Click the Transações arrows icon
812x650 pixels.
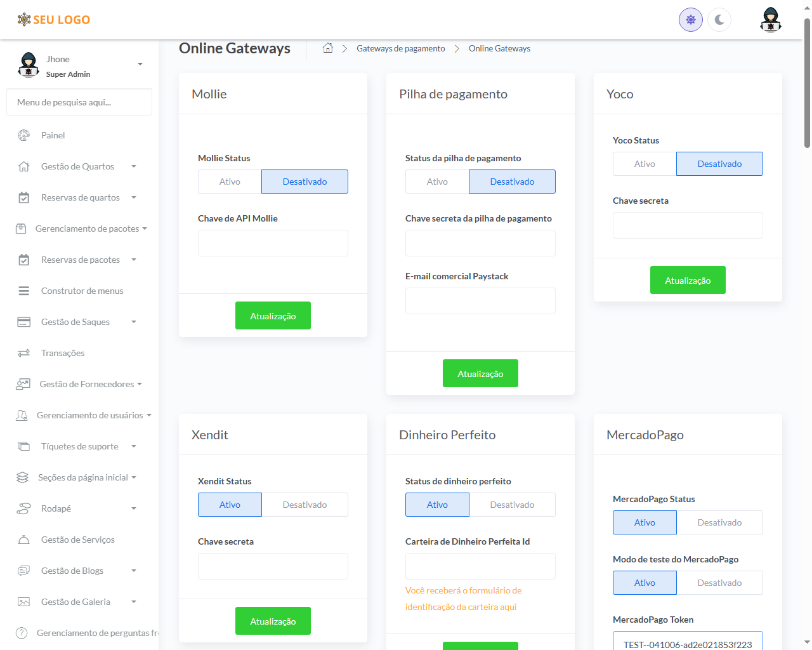point(23,353)
